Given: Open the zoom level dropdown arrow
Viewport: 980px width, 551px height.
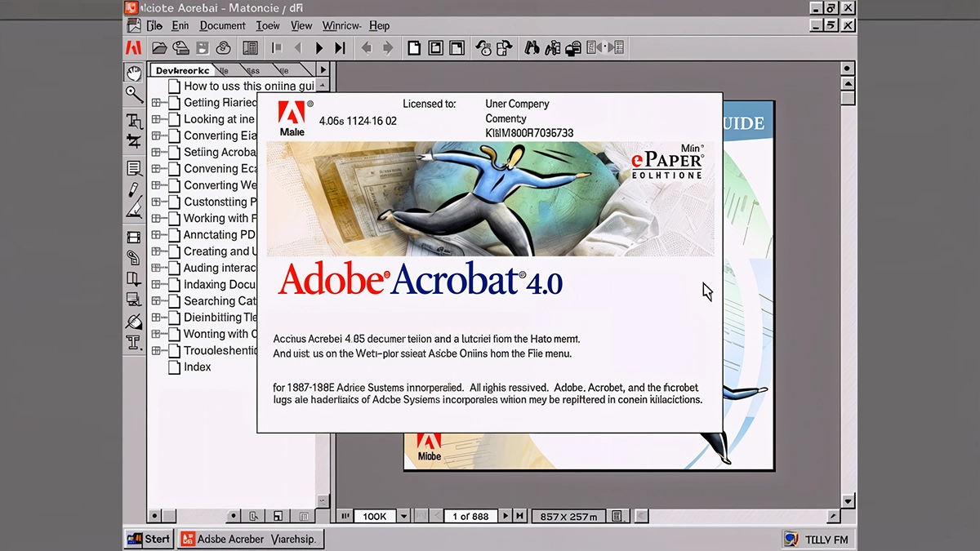Looking at the screenshot, I should [403, 516].
